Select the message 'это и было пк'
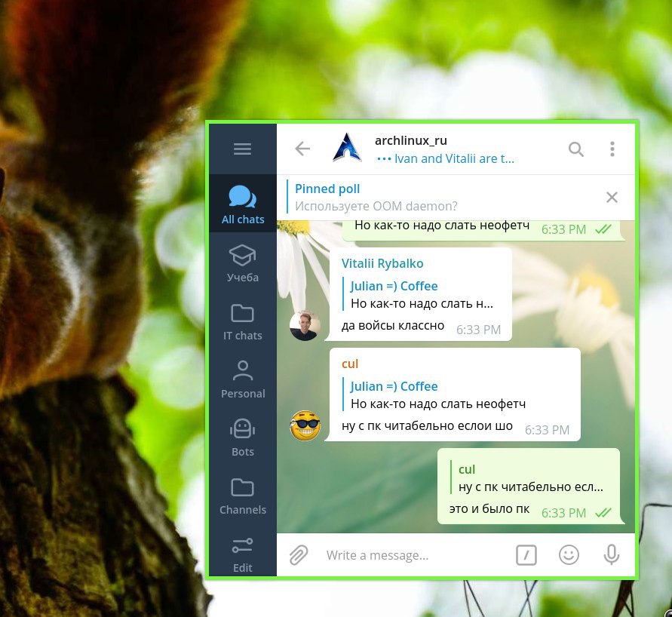The height and width of the screenshot is (617, 672). [x=489, y=508]
